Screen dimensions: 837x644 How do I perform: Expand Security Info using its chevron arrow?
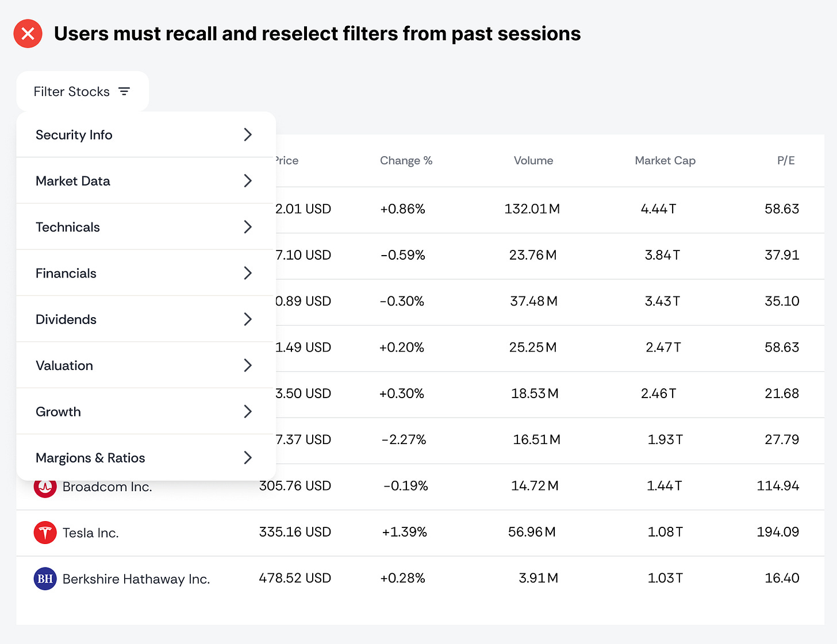click(248, 134)
